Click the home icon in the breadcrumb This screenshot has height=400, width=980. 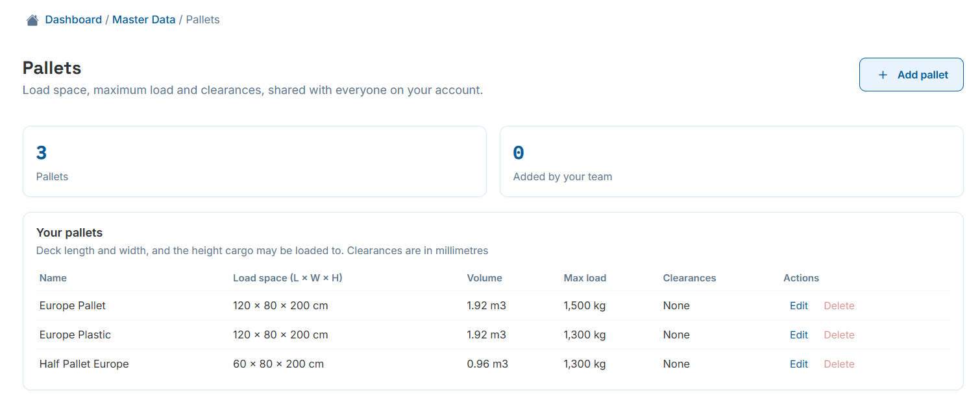(32, 20)
